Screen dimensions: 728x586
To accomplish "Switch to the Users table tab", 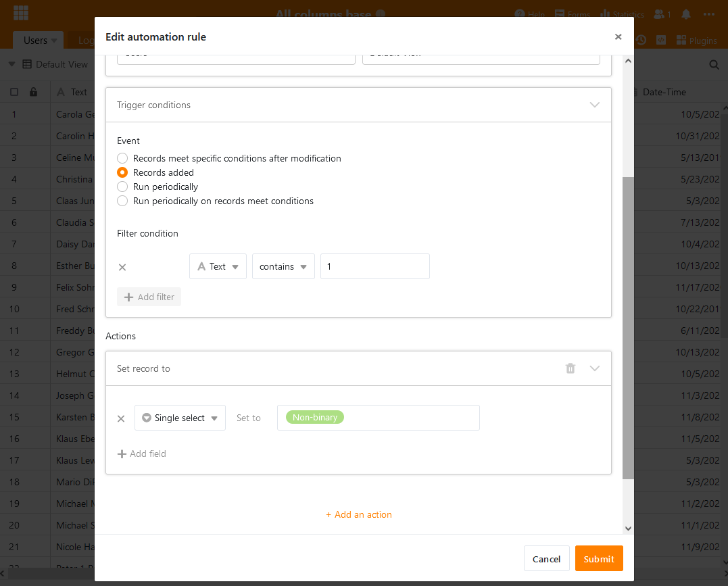I will (38, 41).
